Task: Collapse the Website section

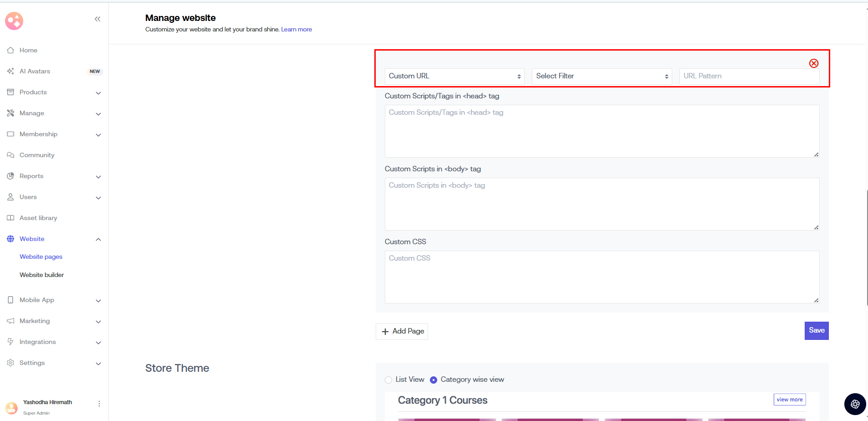Action: pyautogui.click(x=98, y=239)
